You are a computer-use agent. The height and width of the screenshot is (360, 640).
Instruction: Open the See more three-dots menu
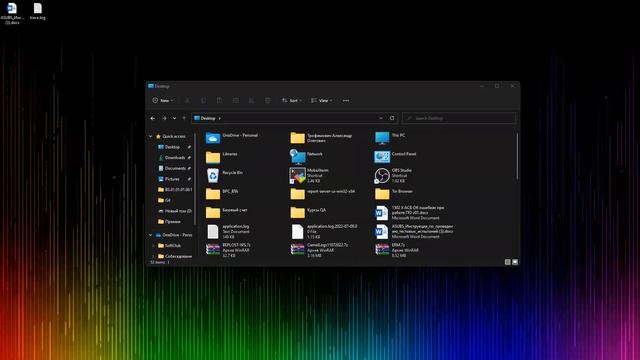tap(346, 100)
